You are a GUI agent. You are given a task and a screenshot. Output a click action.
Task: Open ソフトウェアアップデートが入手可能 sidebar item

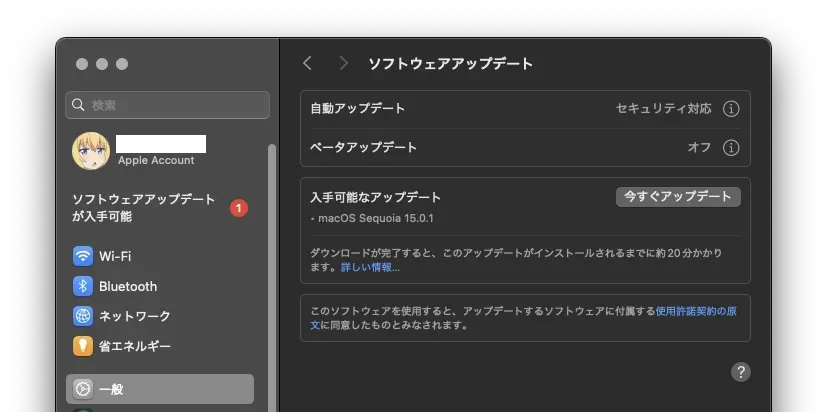coord(160,208)
